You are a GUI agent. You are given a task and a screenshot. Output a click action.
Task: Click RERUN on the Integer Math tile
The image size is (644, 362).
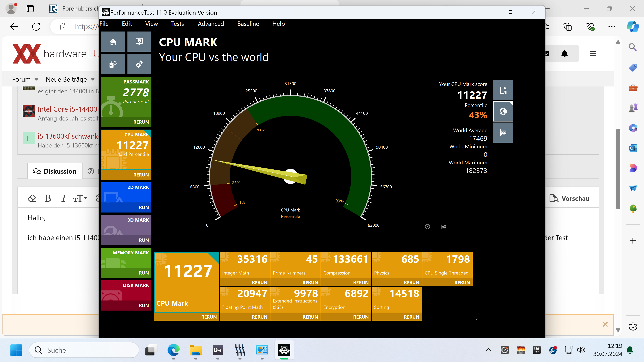tap(259, 283)
